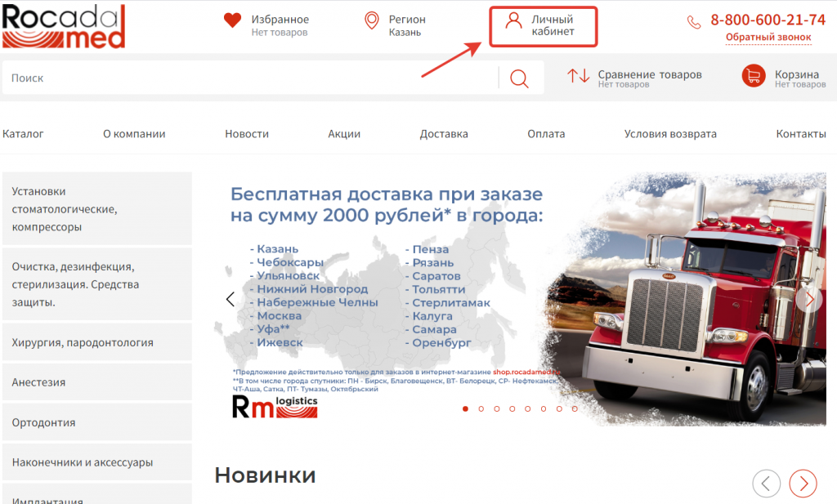Open the Анестезия category

38,382
